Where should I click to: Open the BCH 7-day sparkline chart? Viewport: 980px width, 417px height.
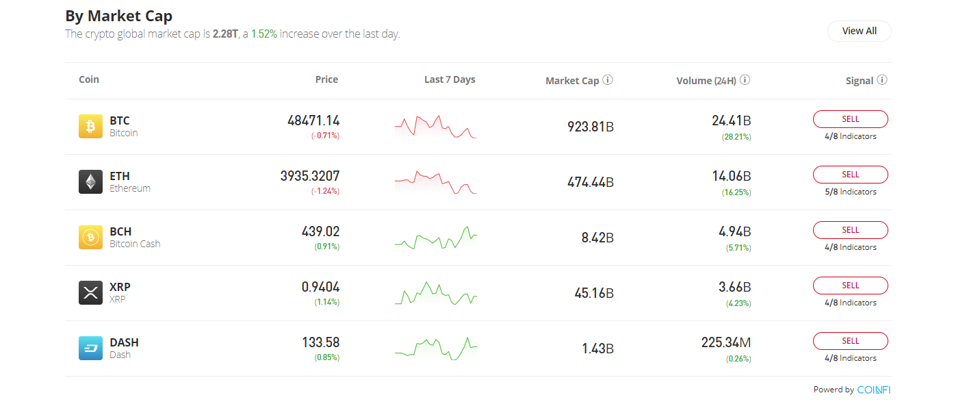(436, 238)
